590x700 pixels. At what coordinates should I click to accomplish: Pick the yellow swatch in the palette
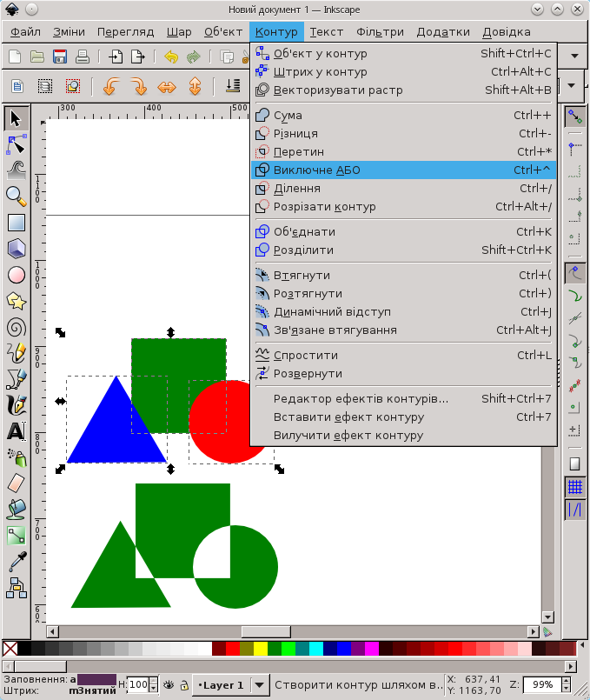(260, 649)
